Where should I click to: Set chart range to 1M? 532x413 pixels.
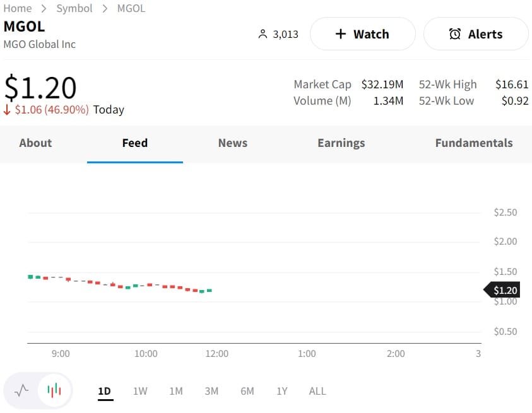click(x=176, y=391)
